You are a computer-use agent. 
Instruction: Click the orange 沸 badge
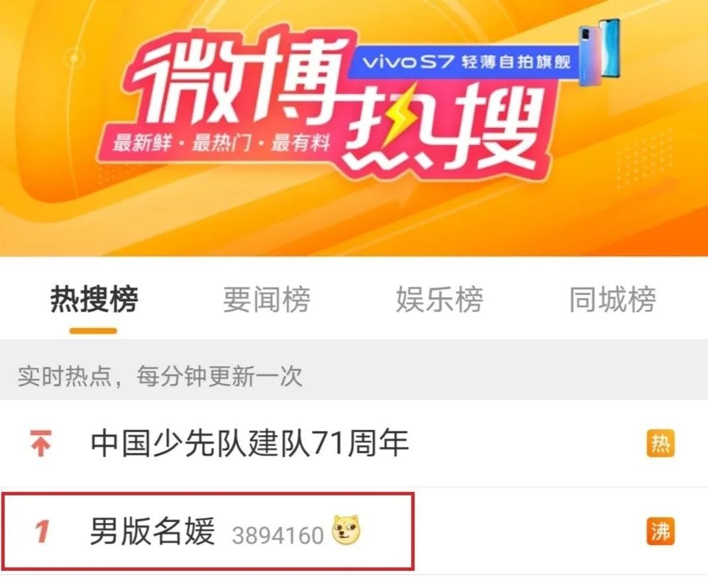click(660, 531)
